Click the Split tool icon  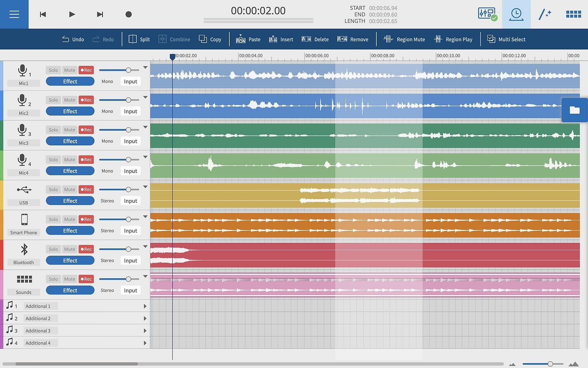(133, 39)
